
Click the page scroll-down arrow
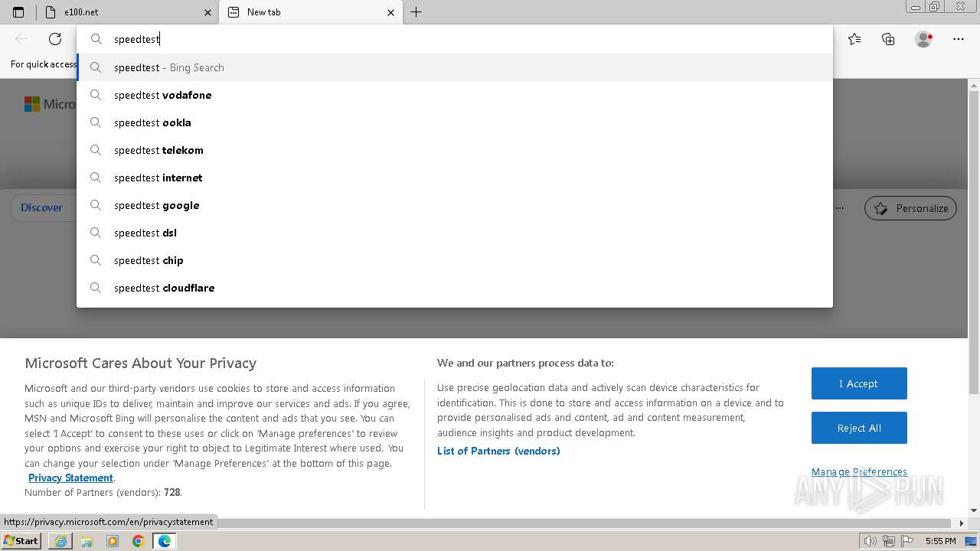[x=974, y=510]
